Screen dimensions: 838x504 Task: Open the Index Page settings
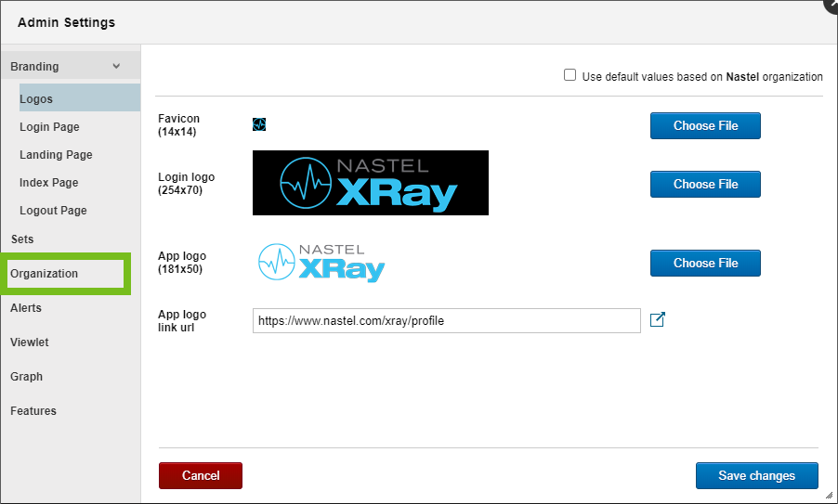click(x=49, y=183)
